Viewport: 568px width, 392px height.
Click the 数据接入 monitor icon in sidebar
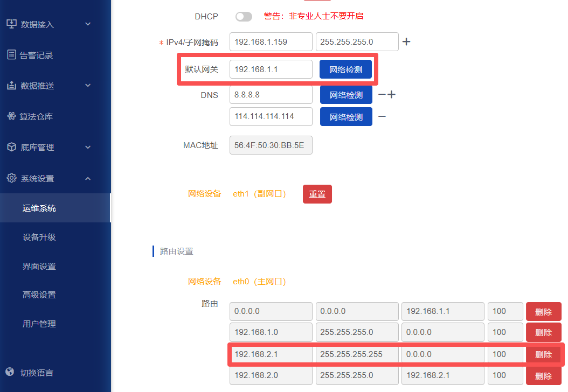pos(11,24)
